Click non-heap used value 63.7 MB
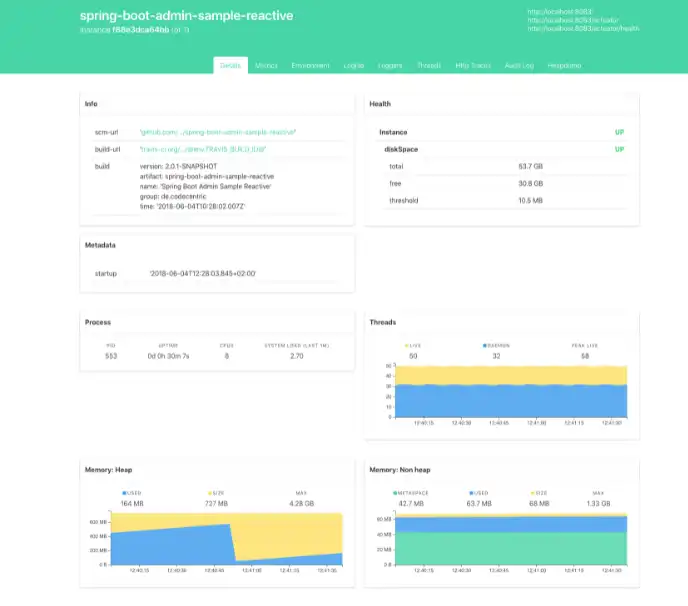688x606 pixels. click(x=479, y=503)
